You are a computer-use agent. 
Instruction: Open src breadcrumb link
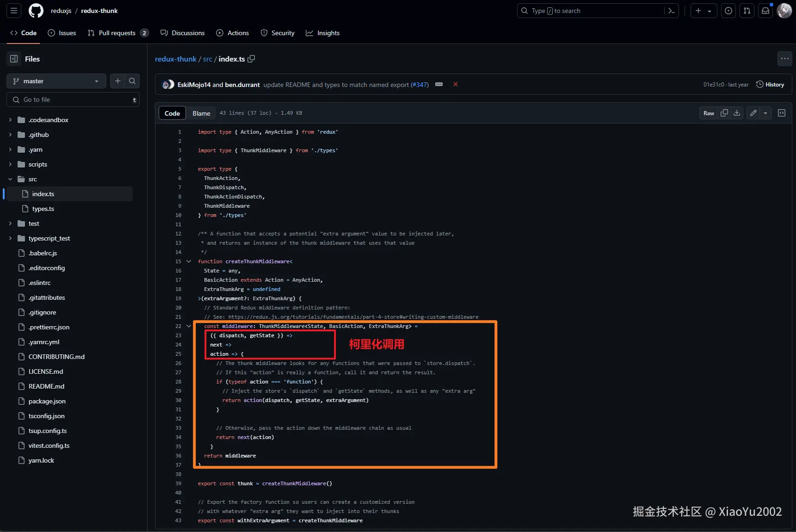pos(208,59)
